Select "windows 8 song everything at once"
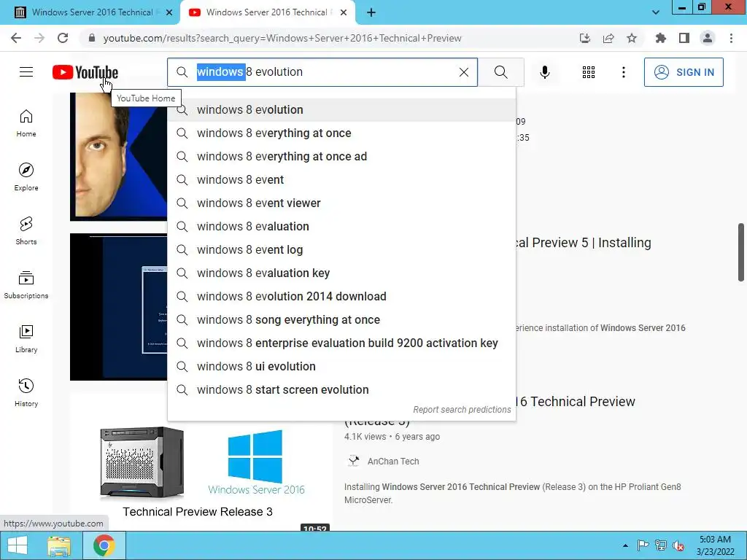This screenshot has height=560, width=747. click(x=341, y=320)
